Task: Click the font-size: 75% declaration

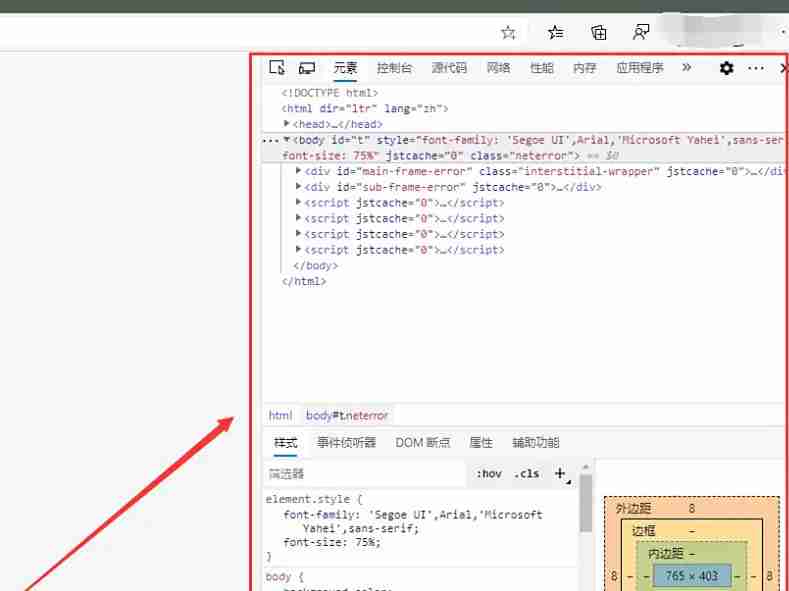Action: click(x=332, y=543)
